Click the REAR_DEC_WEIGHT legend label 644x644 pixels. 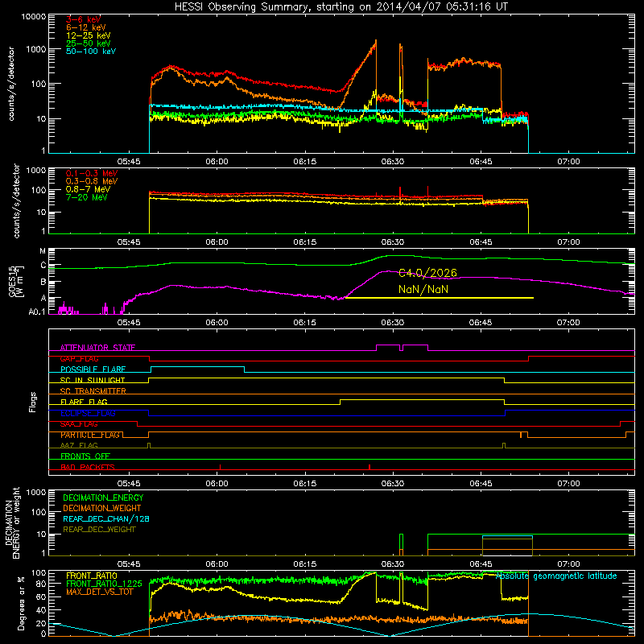(99, 530)
